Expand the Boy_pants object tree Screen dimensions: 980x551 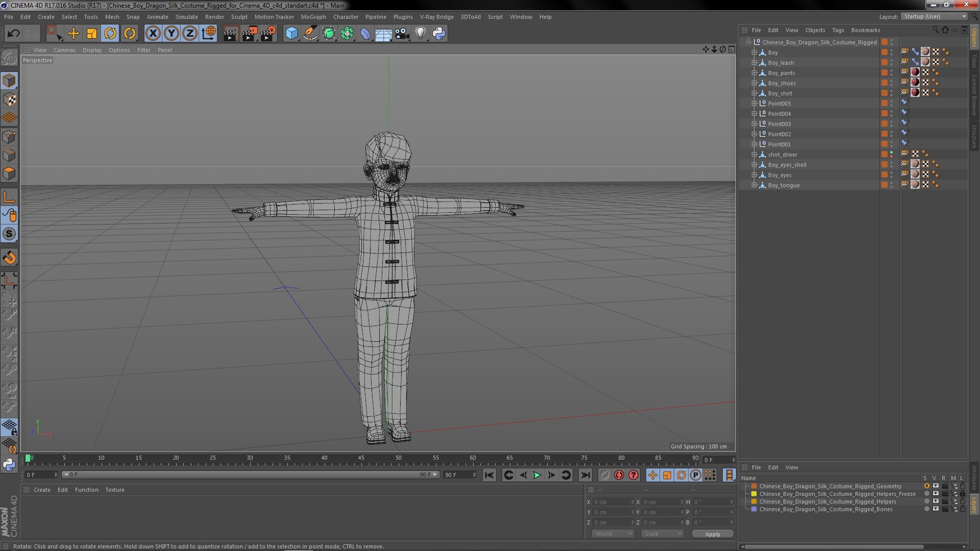pos(754,73)
